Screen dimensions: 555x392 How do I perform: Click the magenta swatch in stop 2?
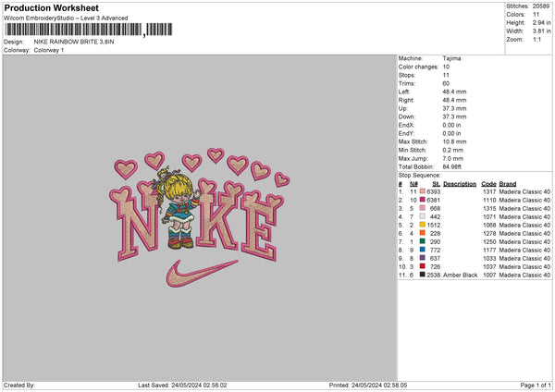[x=423, y=200]
